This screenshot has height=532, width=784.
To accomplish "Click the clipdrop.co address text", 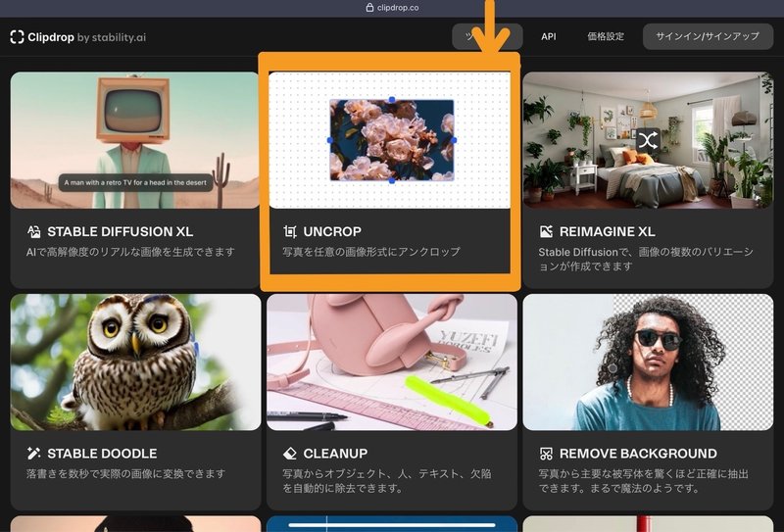I will pyautogui.click(x=398, y=8).
